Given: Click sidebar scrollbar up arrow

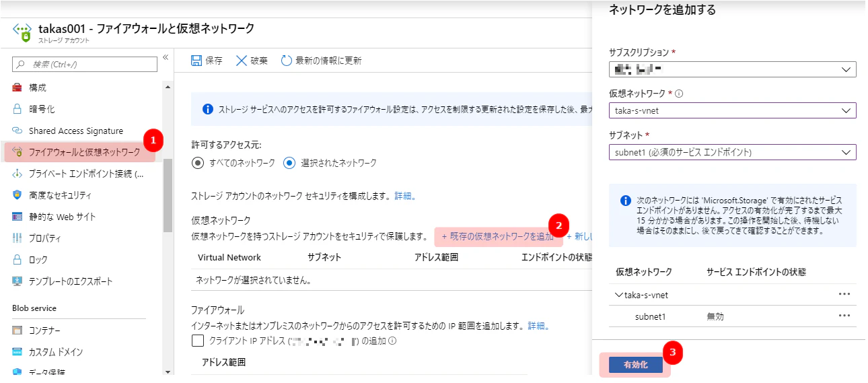Looking at the screenshot, I should pos(168,86).
